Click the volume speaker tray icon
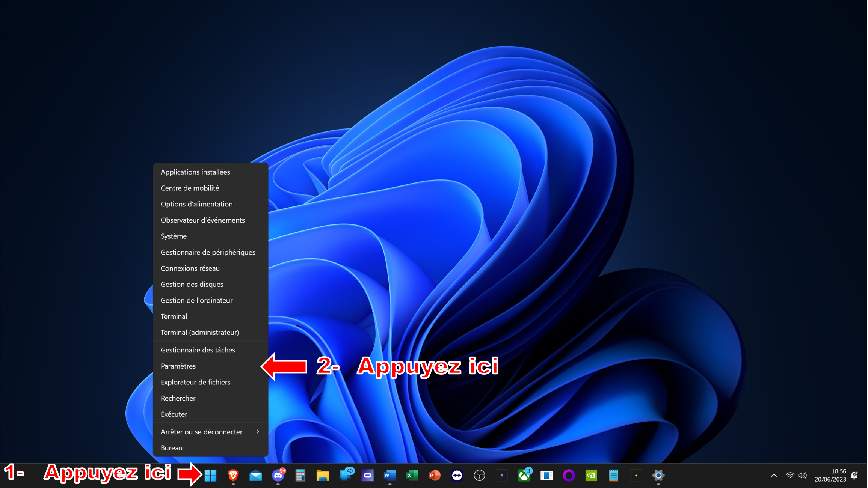 (x=803, y=476)
